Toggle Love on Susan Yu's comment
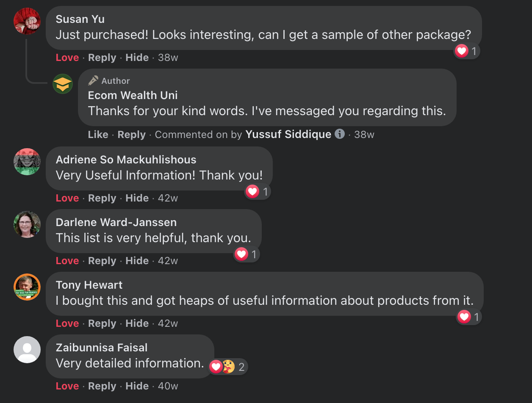 [67, 58]
